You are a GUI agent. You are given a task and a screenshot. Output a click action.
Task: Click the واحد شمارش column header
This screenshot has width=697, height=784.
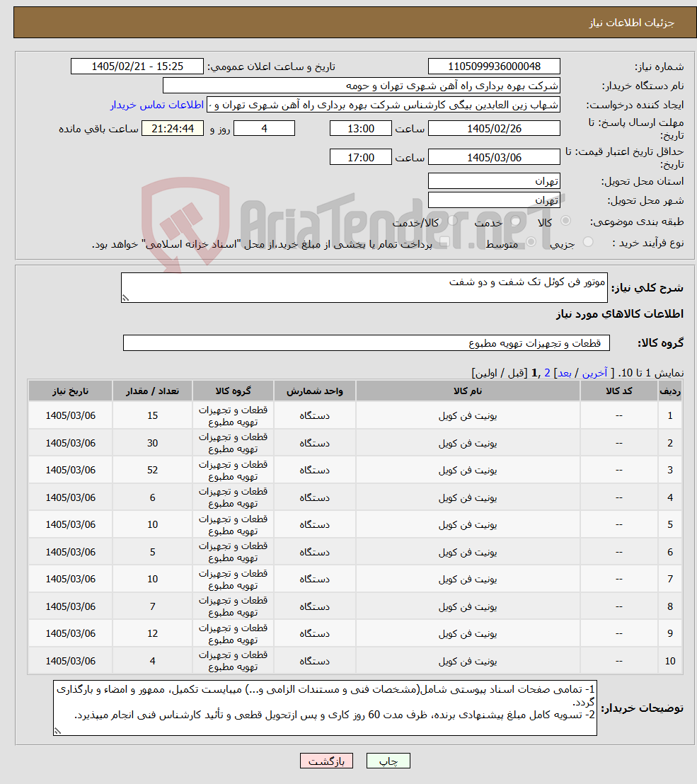[x=314, y=391]
